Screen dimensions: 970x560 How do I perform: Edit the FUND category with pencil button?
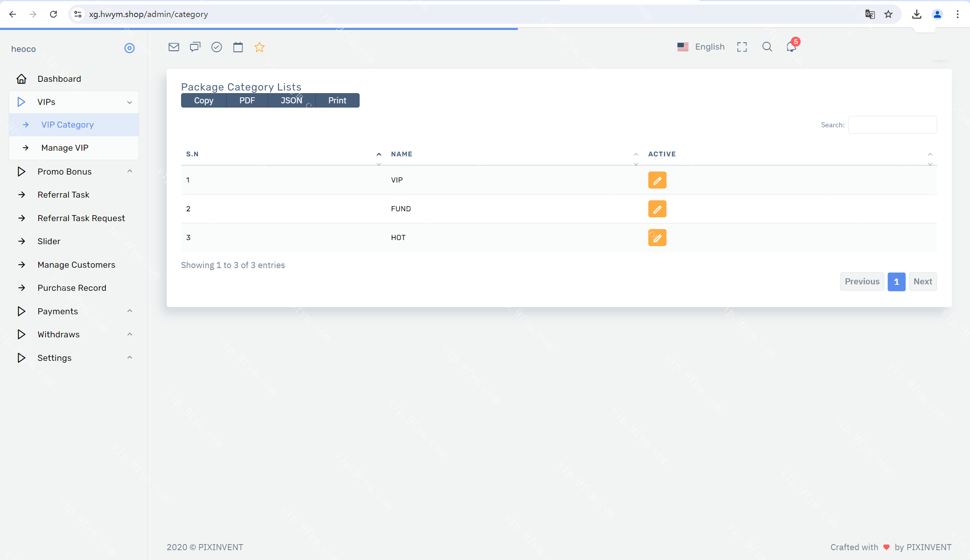click(657, 209)
